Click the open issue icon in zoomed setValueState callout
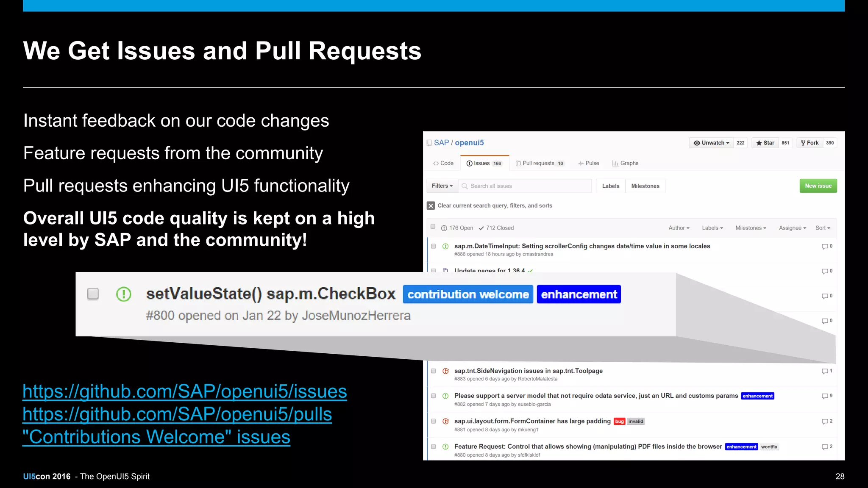The image size is (868, 488). 124,294
